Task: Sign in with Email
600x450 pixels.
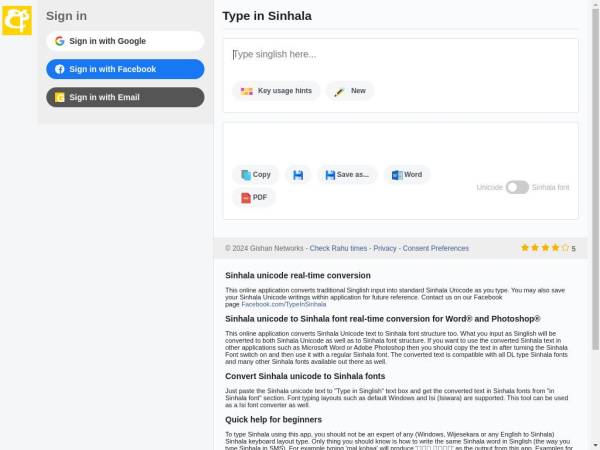Action: tap(125, 97)
